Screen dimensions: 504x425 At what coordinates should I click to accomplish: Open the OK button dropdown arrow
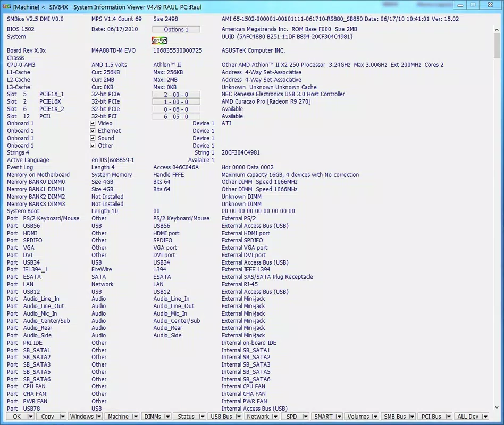pyautogui.click(x=30, y=416)
